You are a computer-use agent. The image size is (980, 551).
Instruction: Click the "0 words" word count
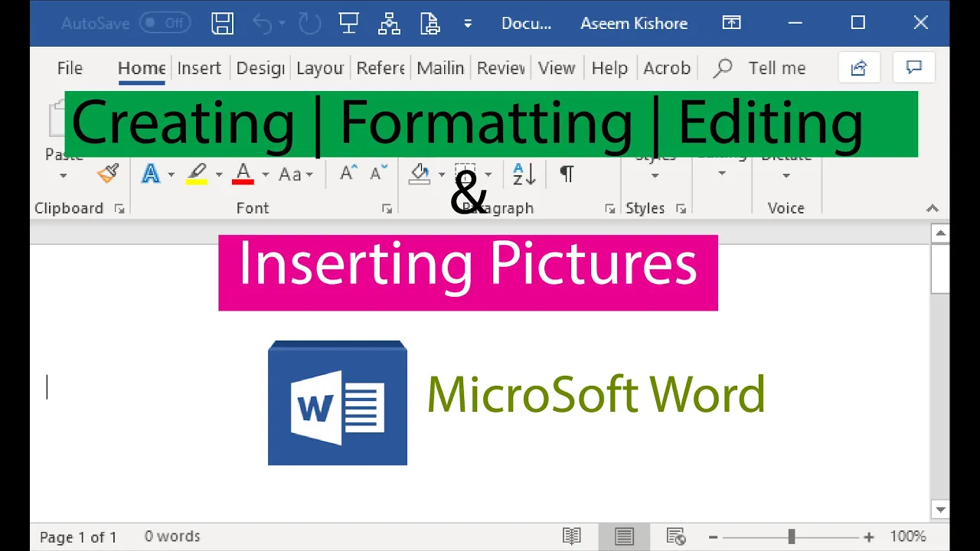(172, 536)
